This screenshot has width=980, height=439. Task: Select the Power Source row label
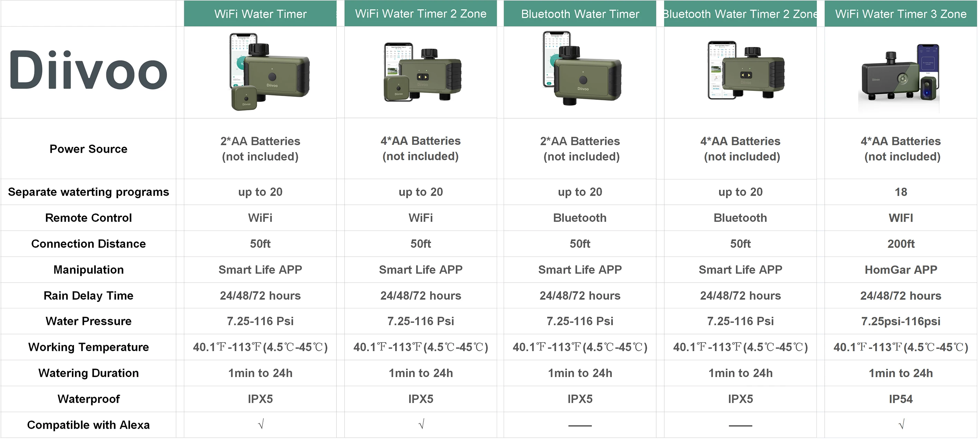click(x=88, y=149)
